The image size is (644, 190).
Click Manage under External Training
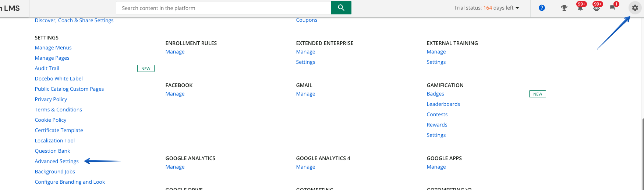(x=436, y=52)
